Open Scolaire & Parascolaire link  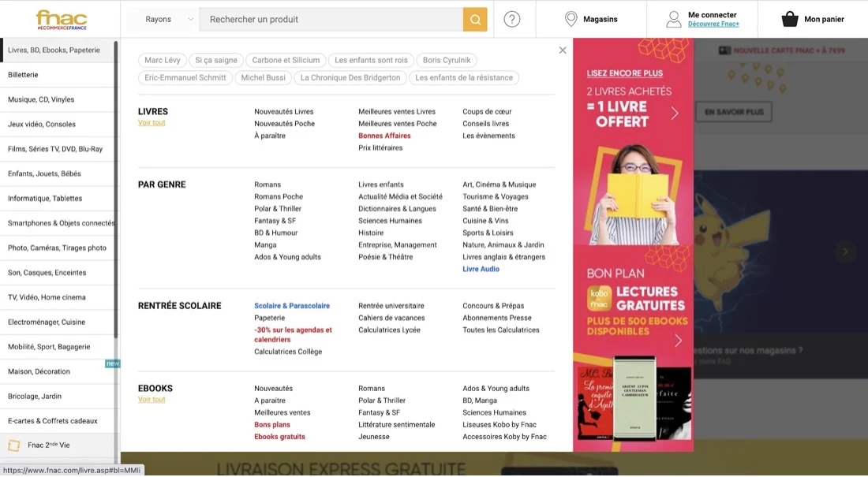click(292, 306)
